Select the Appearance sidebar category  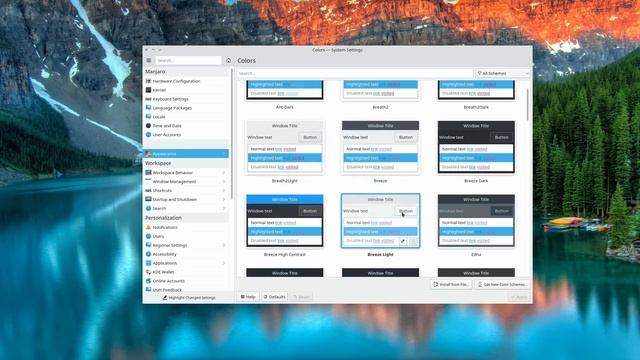tap(186, 154)
